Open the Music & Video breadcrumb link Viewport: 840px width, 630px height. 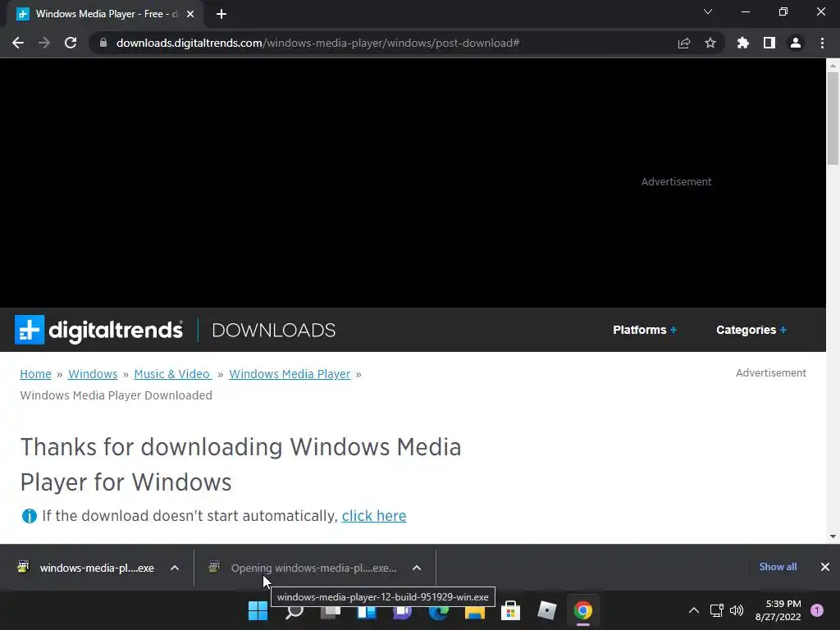click(x=172, y=374)
